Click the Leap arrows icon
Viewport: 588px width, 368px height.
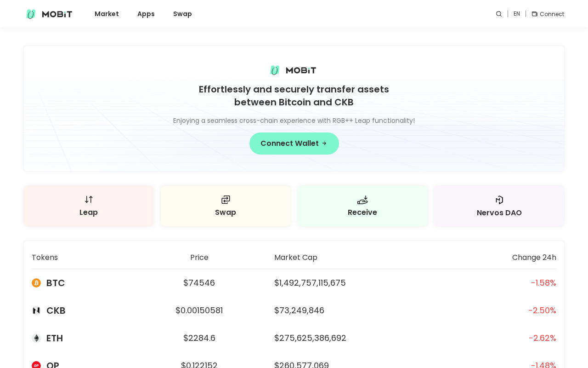tap(89, 200)
